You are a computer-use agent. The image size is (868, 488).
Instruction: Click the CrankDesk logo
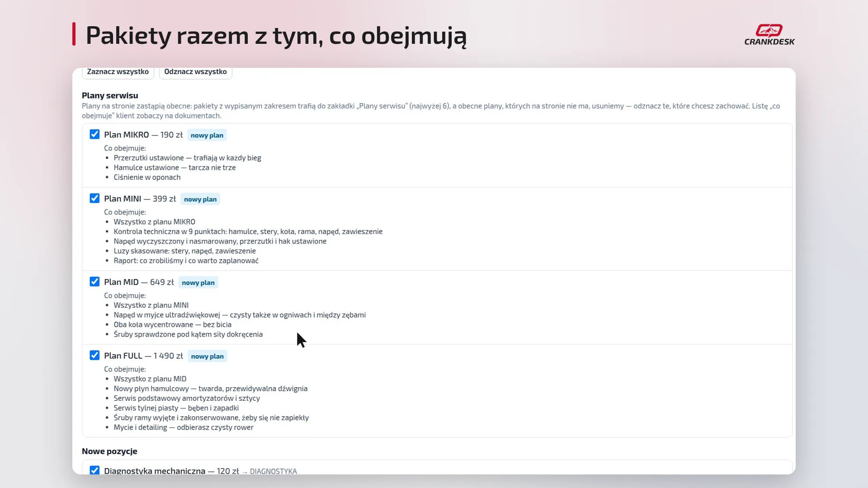[769, 35]
